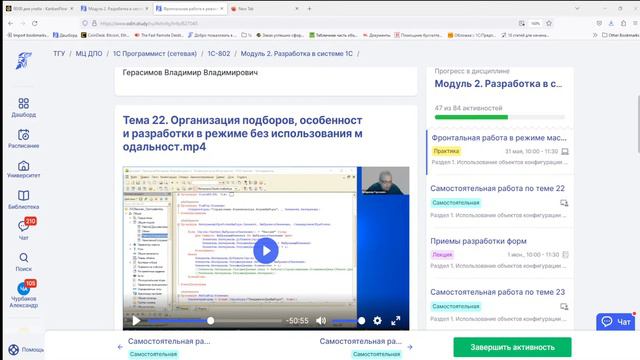Image resolution: width=640 pixels, height=360 pixels.
Task: Click the icon beside Самостоятельная работа по теме 23
Action: [x=564, y=307]
